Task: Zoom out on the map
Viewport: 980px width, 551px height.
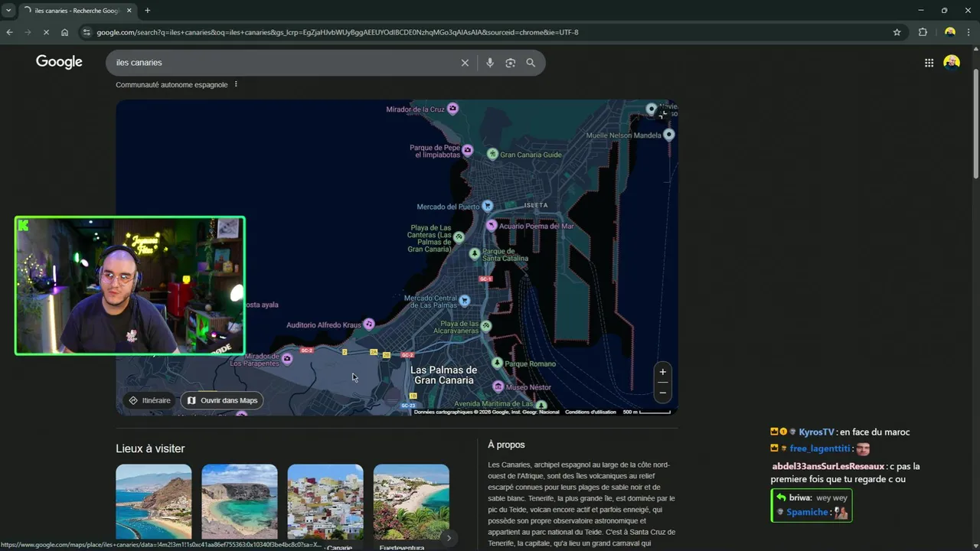Action: tap(663, 393)
